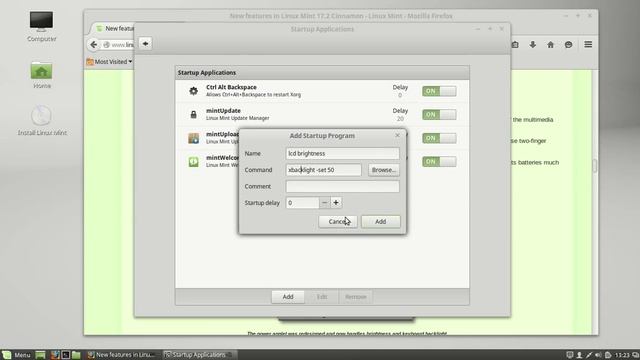Viewport: 640px width, 360px height.
Task: Switch to Firefox window in taskbar
Action: point(122,355)
